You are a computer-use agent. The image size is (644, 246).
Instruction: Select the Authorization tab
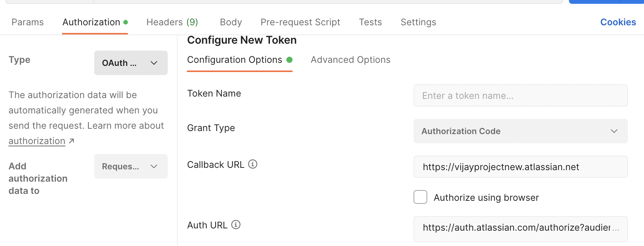point(92,22)
